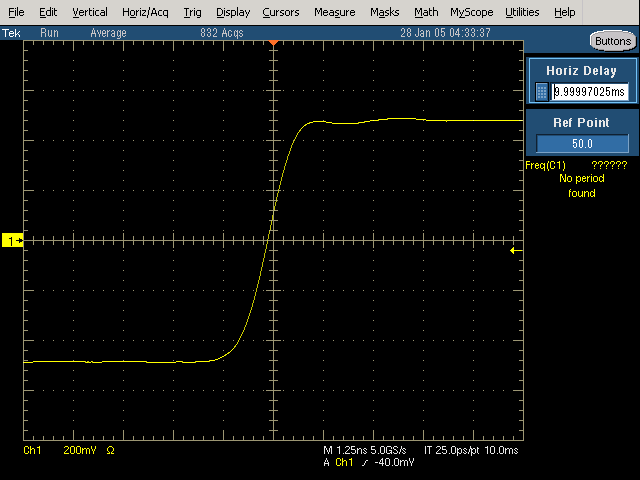Open the Horiz/Acq menu

click(x=146, y=12)
